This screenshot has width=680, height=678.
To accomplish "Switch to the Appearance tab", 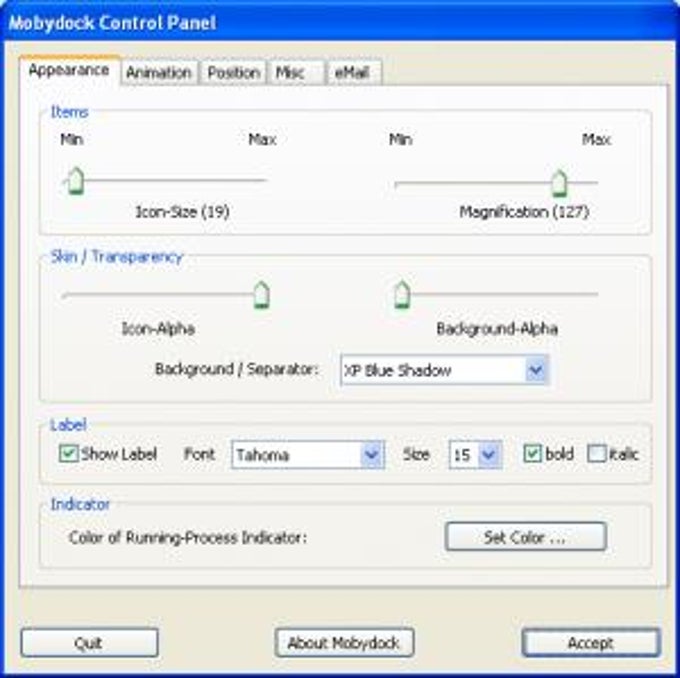I will point(69,70).
